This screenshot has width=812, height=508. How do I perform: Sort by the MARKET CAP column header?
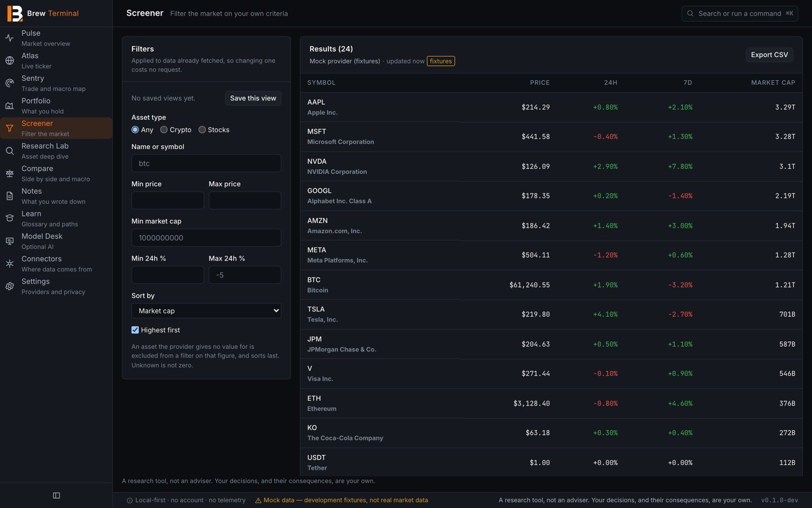(773, 82)
